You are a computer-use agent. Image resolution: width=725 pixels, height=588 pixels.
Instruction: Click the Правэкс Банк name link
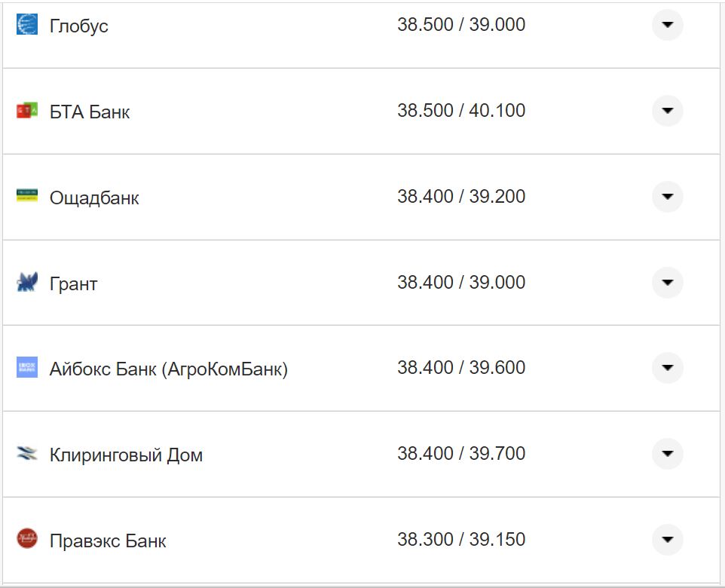tap(108, 541)
